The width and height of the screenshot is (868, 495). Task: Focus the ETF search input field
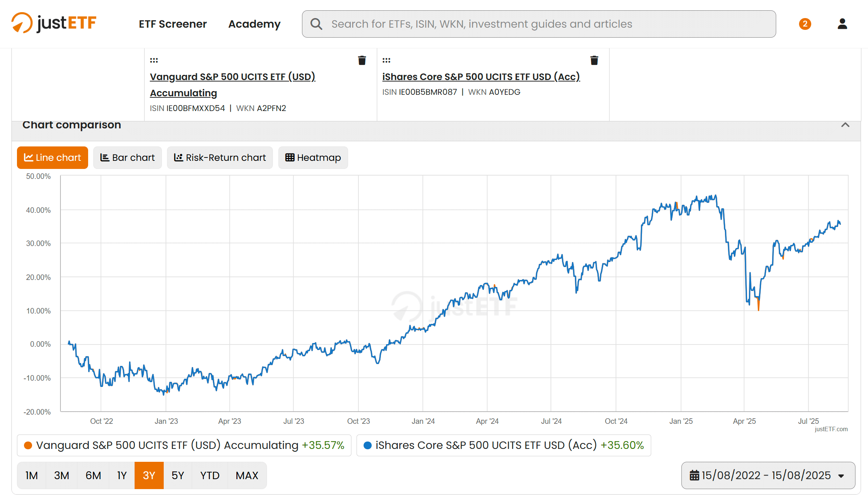tap(539, 24)
